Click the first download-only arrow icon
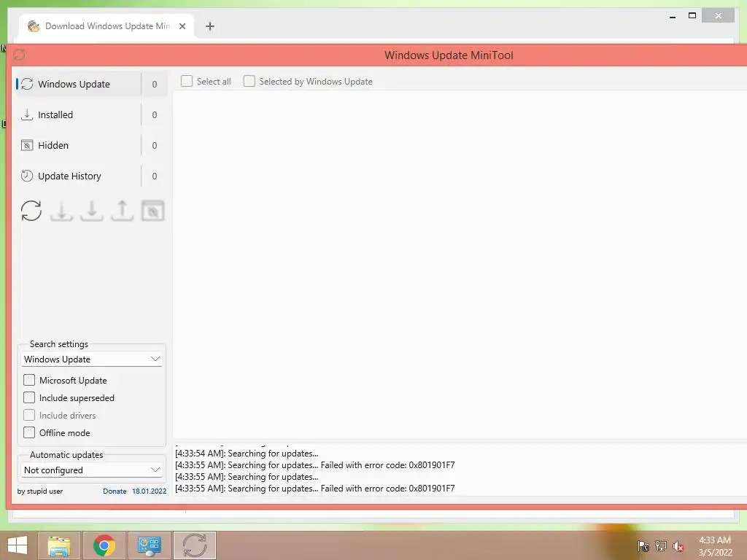This screenshot has height=560, width=747. click(61, 211)
